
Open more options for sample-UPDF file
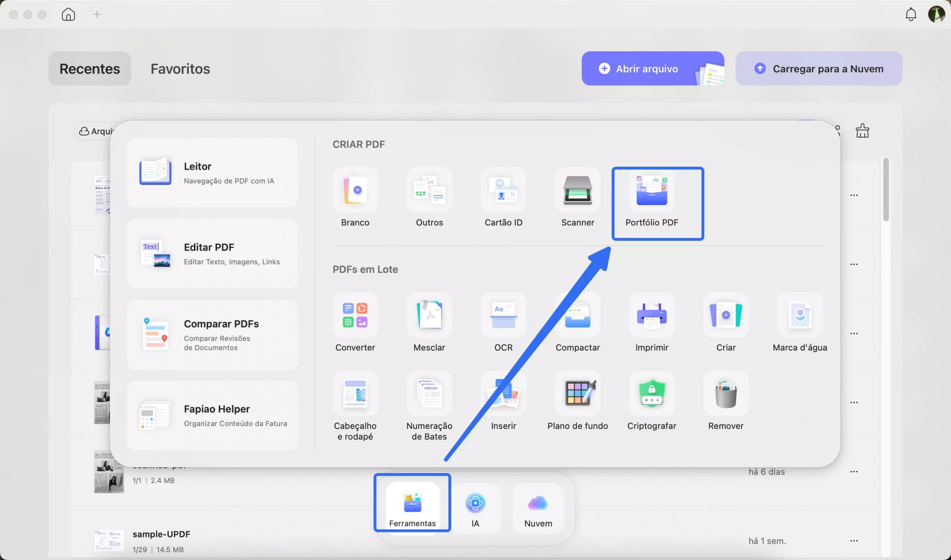(x=854, y=541)
